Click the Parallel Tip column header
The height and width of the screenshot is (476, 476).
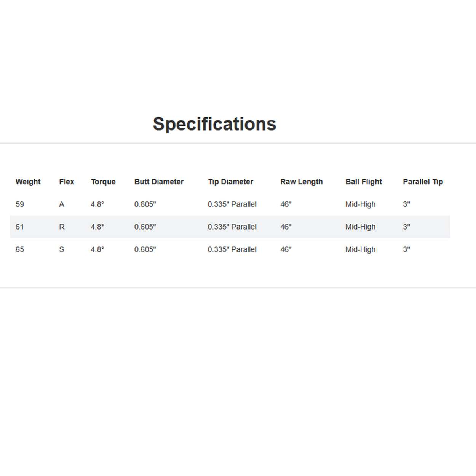click(423, 182)
